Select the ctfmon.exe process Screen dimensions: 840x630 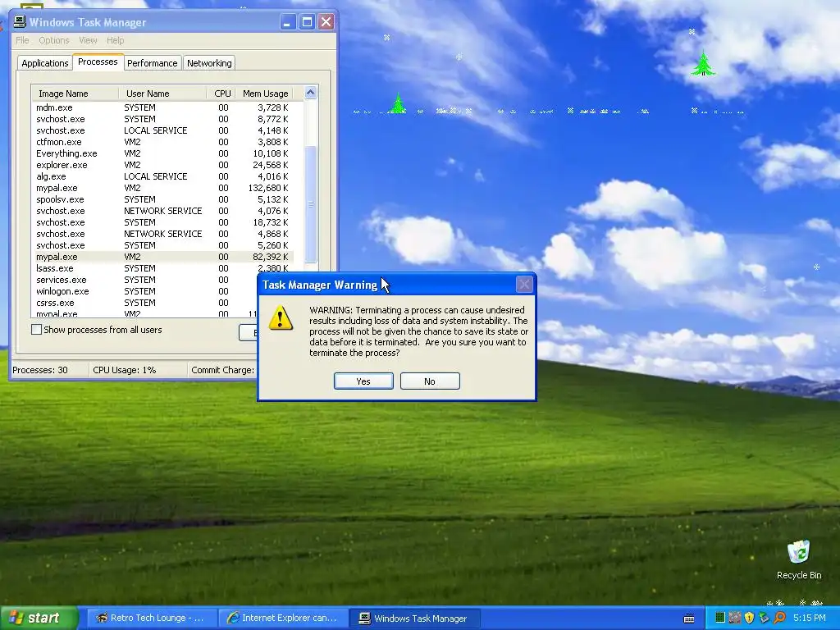(x=162, y=142)
